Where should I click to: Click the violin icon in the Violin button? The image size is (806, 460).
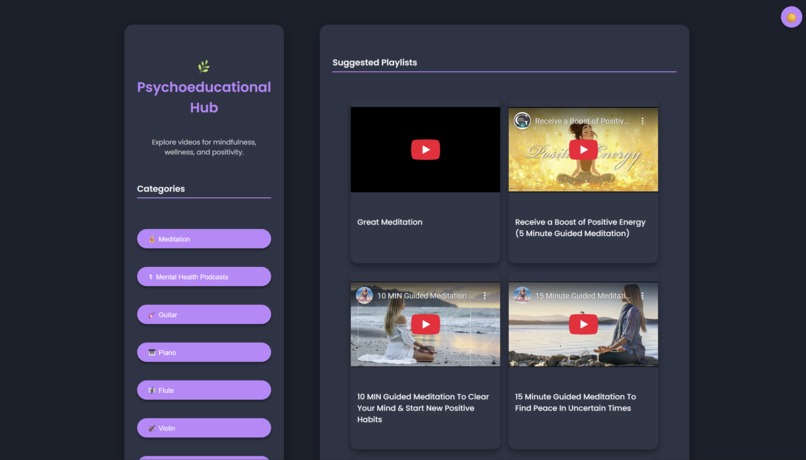pos(152,428)
